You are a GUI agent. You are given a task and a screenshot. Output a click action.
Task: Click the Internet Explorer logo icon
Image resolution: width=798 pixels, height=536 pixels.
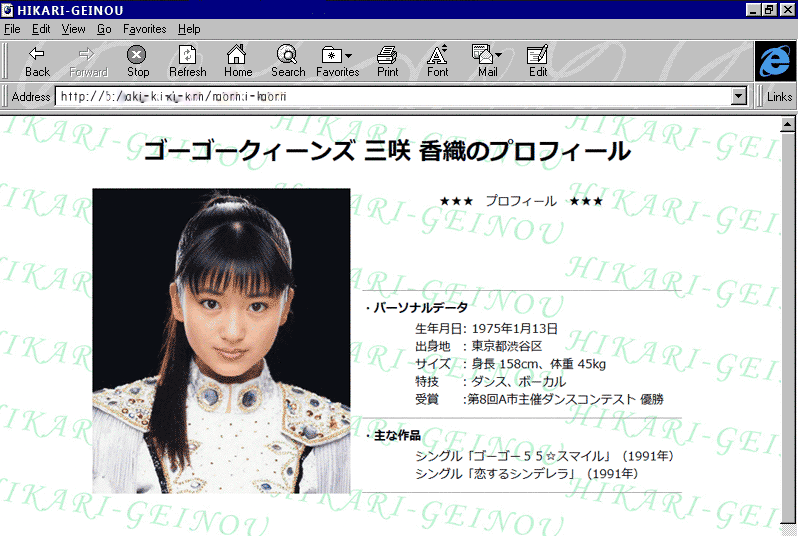774,60
